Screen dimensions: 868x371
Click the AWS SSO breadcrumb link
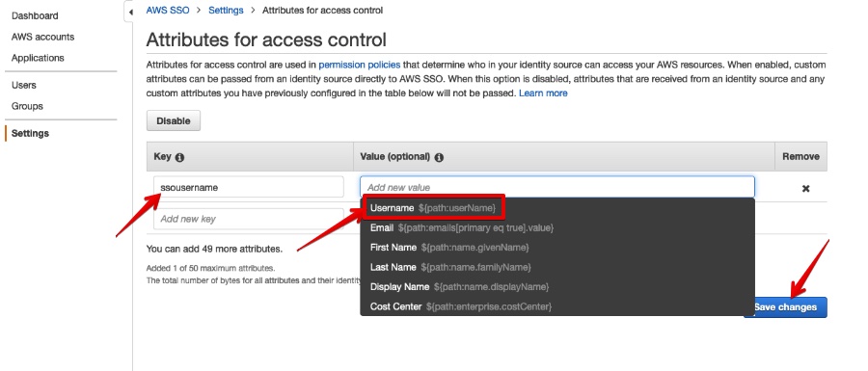168,10
